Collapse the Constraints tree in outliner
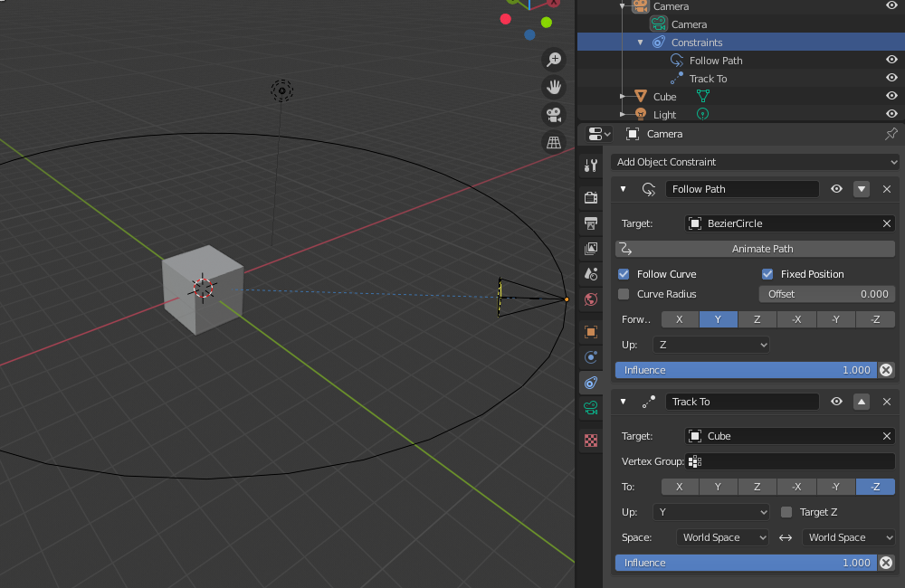905x588 pixels. pyautogui.click(x=640, y=43)
